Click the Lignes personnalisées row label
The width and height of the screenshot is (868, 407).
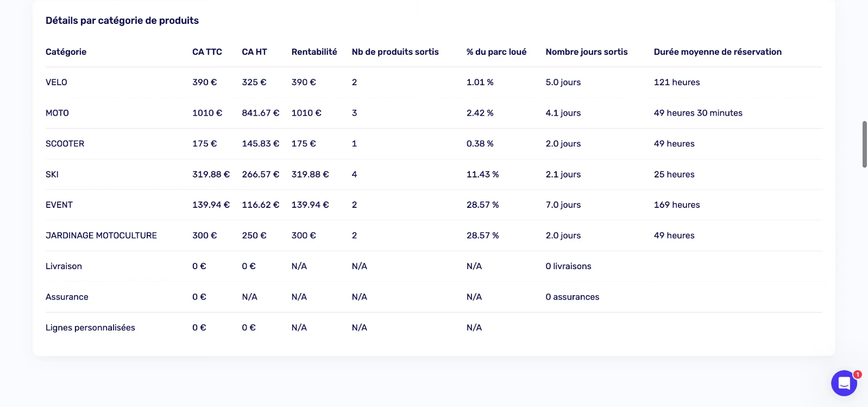click(90, 328)
